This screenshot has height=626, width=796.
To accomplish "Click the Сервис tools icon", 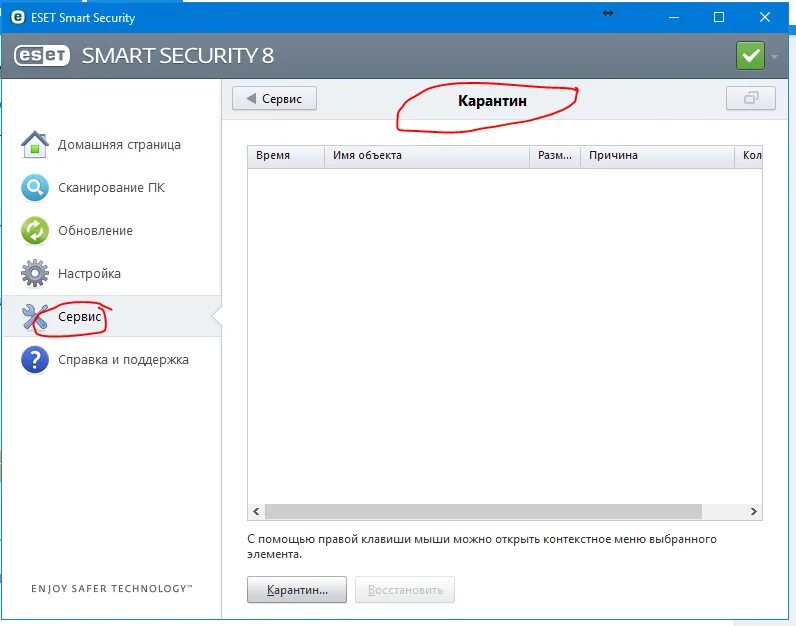I will (x=35, y=317).
